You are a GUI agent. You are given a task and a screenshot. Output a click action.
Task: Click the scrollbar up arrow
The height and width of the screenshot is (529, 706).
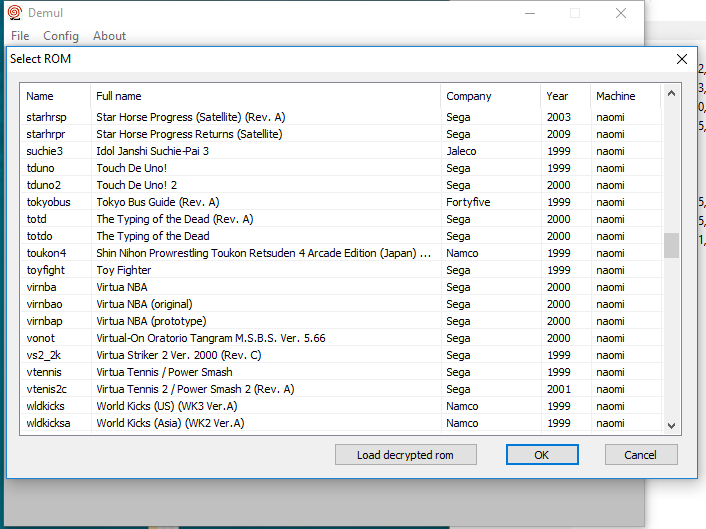(x=671, y=94)
